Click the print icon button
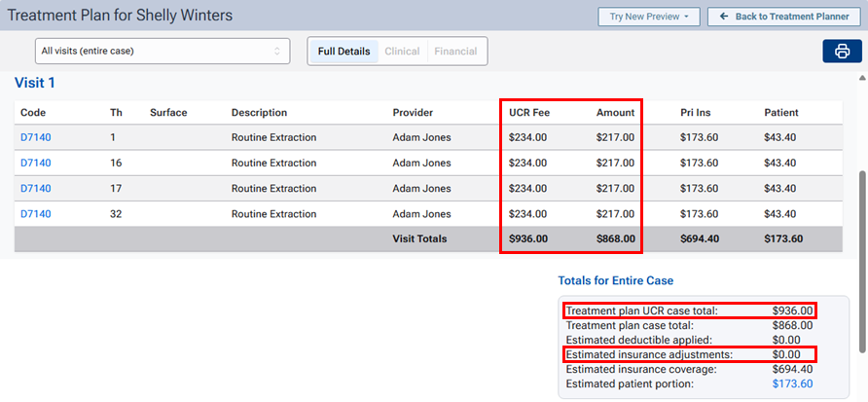This screenshot has height=402, width=868. 842,51
